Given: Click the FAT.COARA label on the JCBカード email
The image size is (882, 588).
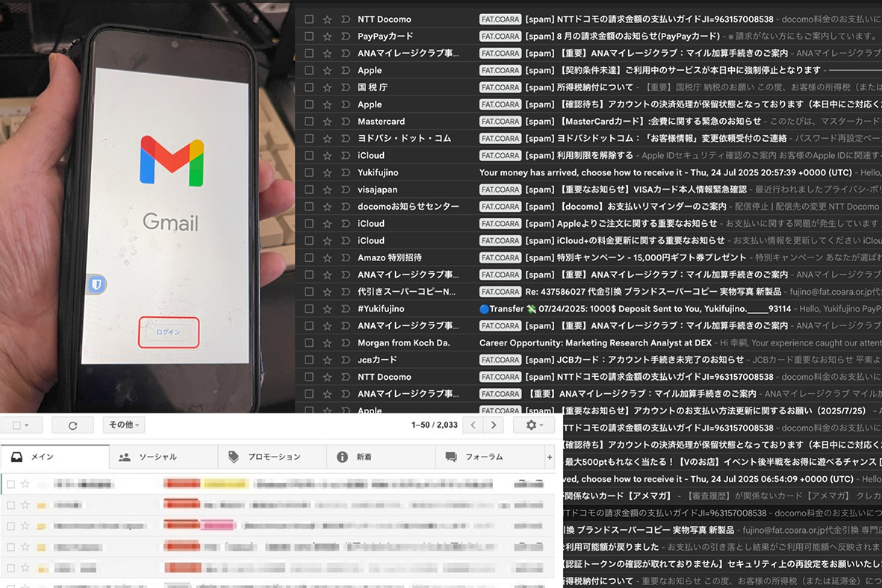Looking at the screenshot, I should point(500,360).
